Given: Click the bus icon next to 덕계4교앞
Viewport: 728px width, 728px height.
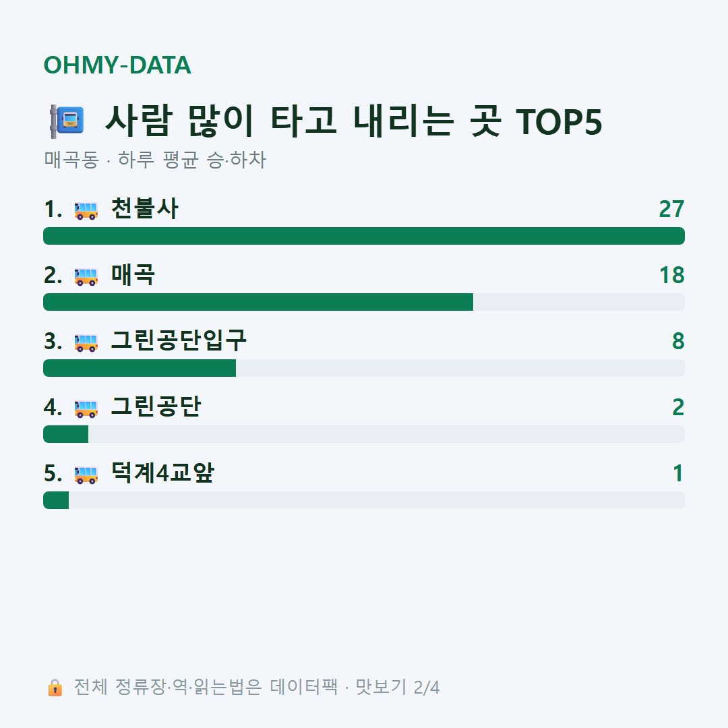Looking at the screenshot, I should (x=86, y=474).
